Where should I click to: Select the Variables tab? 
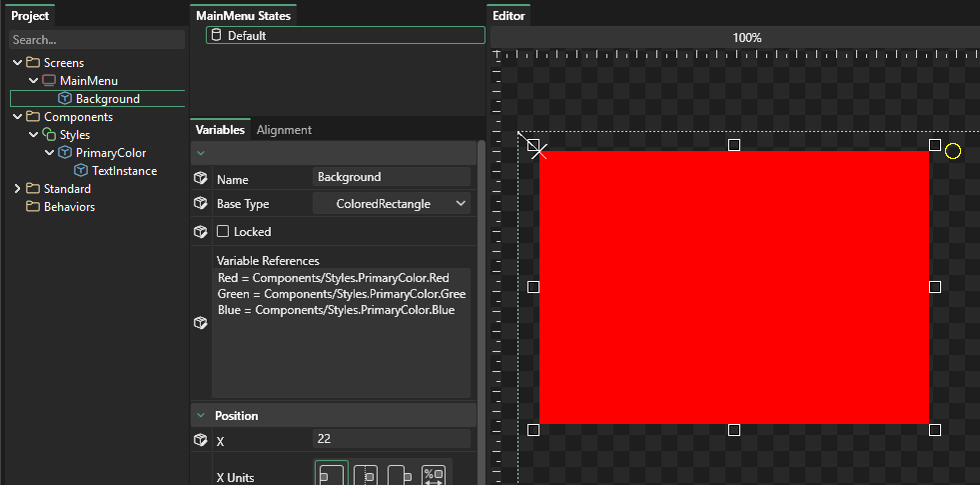click(220, 130)
